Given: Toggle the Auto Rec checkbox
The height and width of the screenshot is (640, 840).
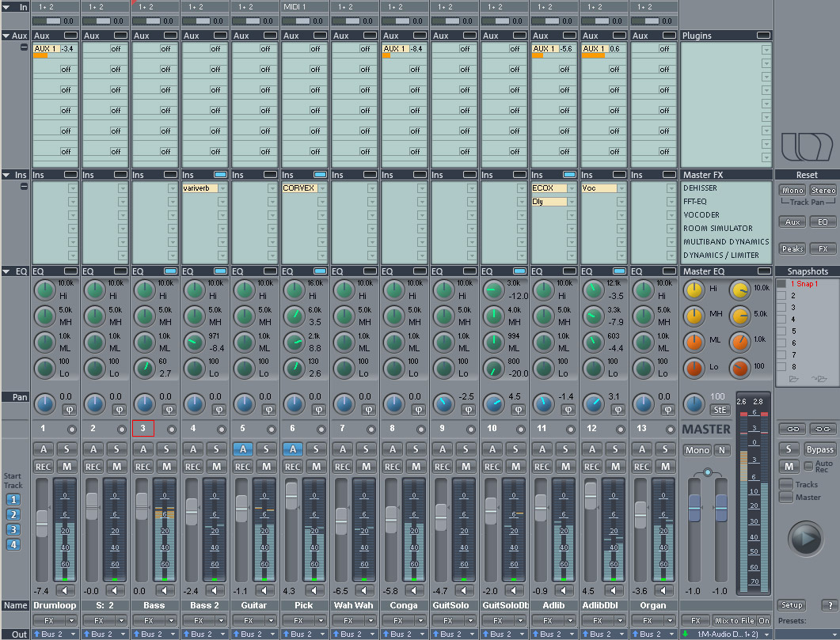Looking at the screenshot, I should (808, 466).
